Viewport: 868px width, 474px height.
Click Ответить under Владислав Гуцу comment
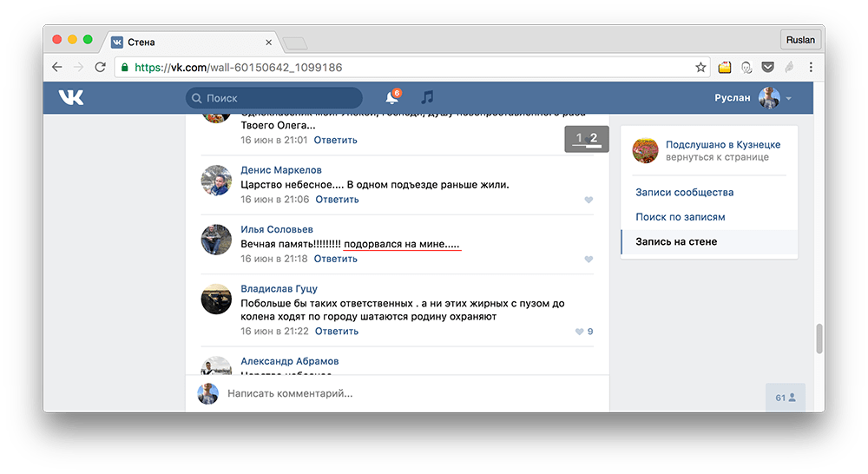tap(337, 331)
